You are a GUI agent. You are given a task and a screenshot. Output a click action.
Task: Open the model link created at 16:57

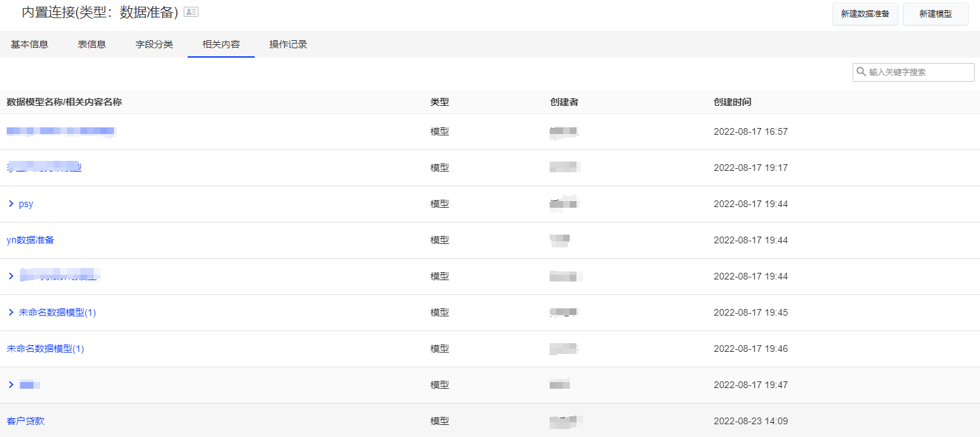coord(60,131)
